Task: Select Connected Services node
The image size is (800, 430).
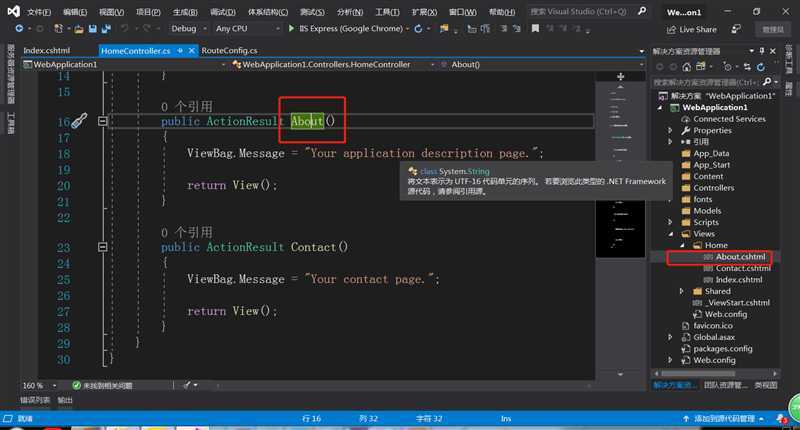Action: coord(729,119)
